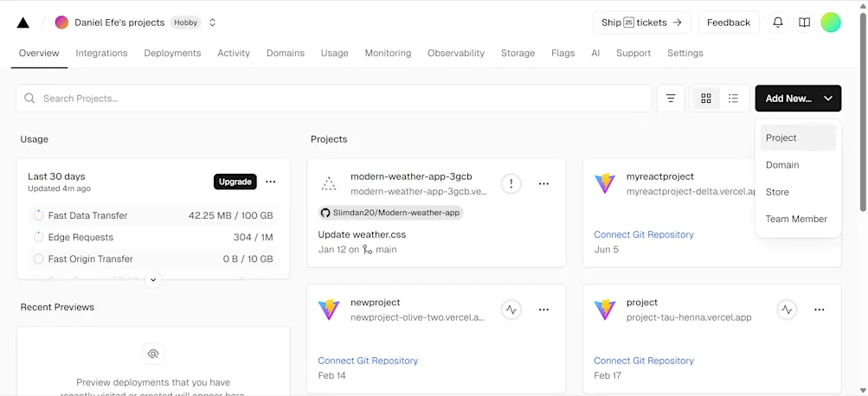The width and height of the screenshot is (868, 396).
Task: Open Slimdan20/Modern-weather-app GitHub repo badge
Action: 390,213
